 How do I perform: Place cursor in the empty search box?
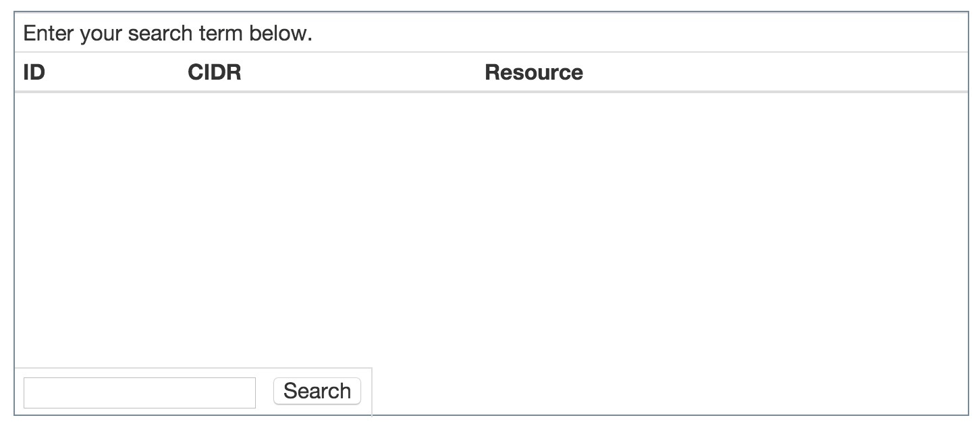pos(140,393)
